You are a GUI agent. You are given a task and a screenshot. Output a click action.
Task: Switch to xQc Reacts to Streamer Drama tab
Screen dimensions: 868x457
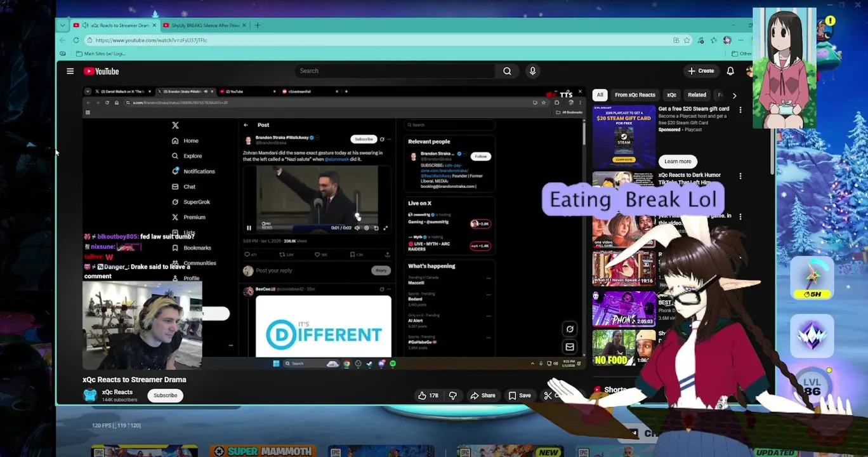114,25
